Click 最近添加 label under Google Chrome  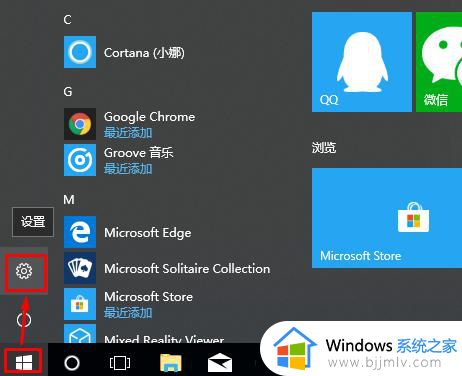[128, 133]
